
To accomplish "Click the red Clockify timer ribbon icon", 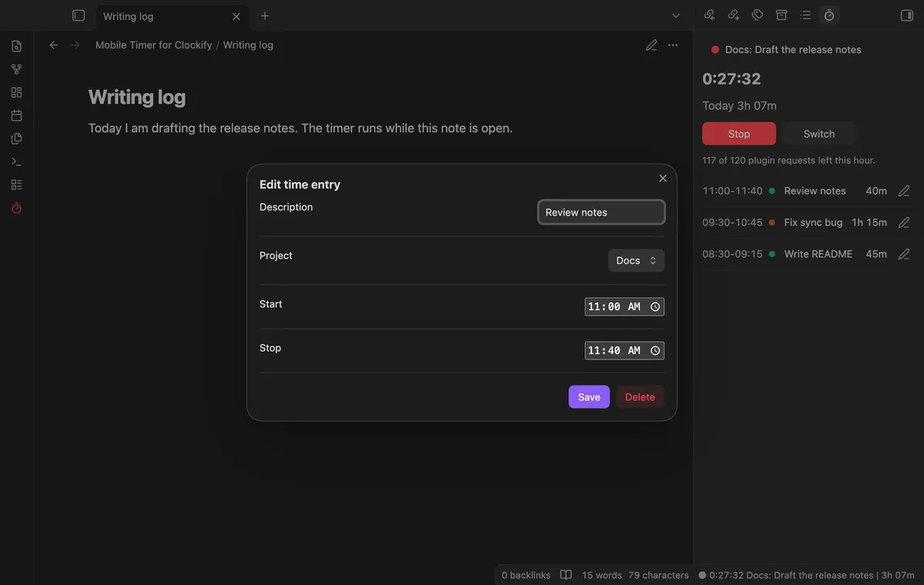I will coord(16,208).
